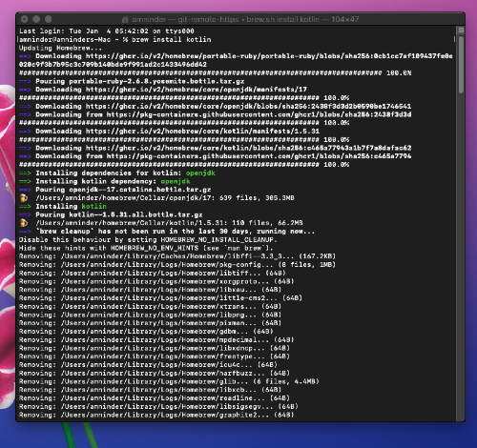The width and height of the screenshot is (477, 448).
Task: Click the Removing libxdmcp logs line
Action: [155, 348]
